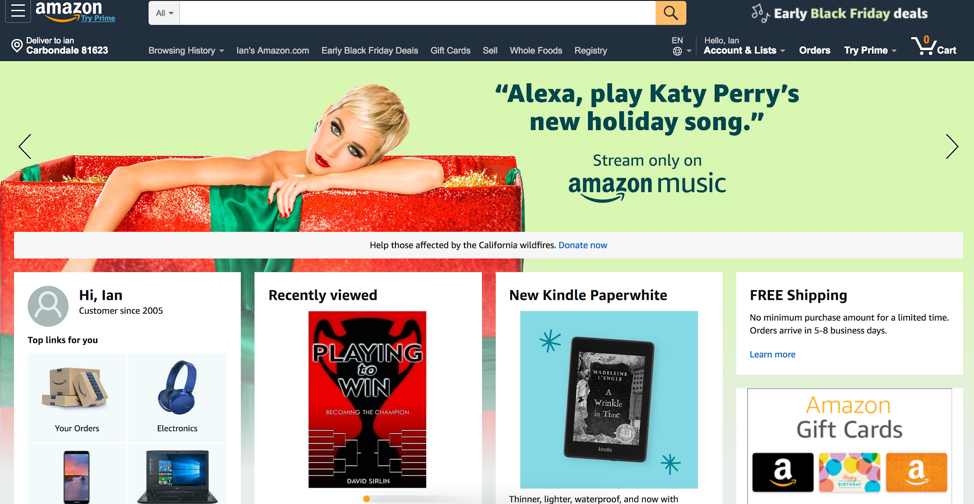The image size is (974, 504).
Task: Click the magnifying glass search button
Action: (671, 13)
